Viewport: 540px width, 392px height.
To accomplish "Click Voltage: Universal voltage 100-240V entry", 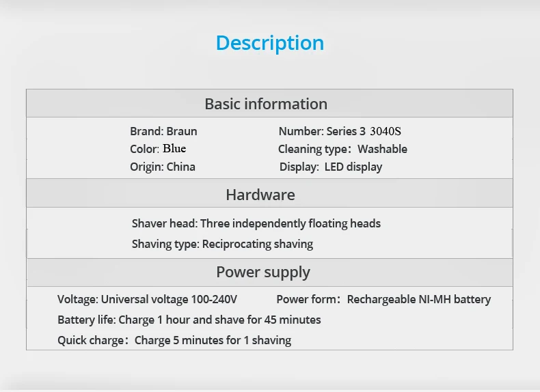I will pyautogui.click(x=148, y=299).
